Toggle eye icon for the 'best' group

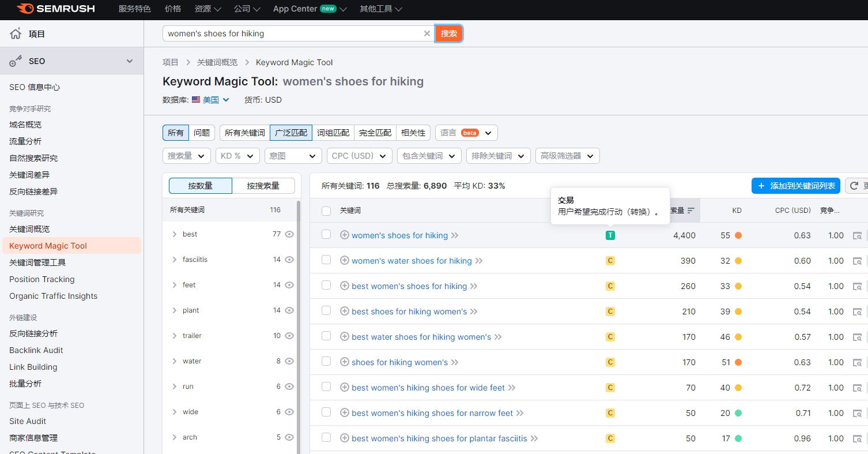[x=289, y=234]
